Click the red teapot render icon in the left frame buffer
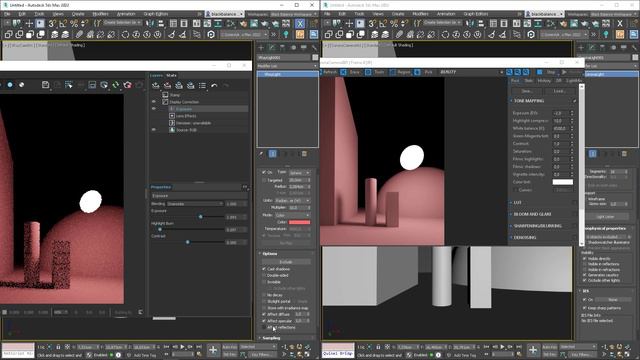 click(128, 85)
